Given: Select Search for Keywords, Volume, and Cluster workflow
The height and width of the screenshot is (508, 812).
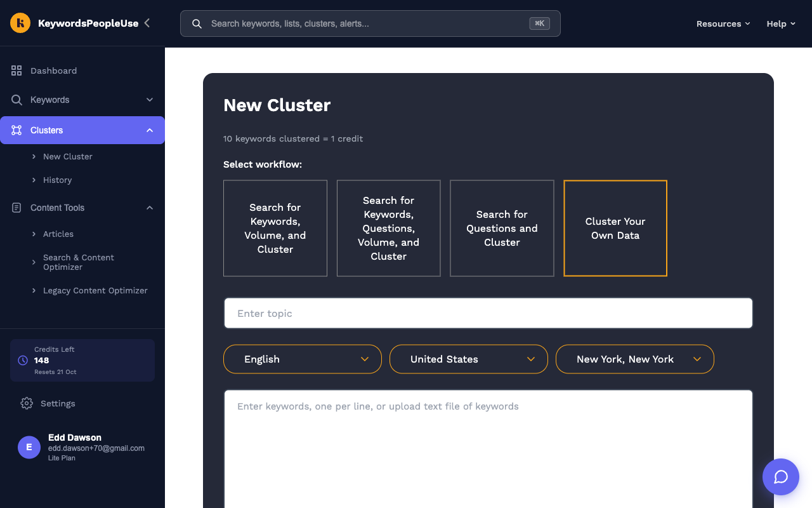Looking at the screenshot, I should coord(275,228).
